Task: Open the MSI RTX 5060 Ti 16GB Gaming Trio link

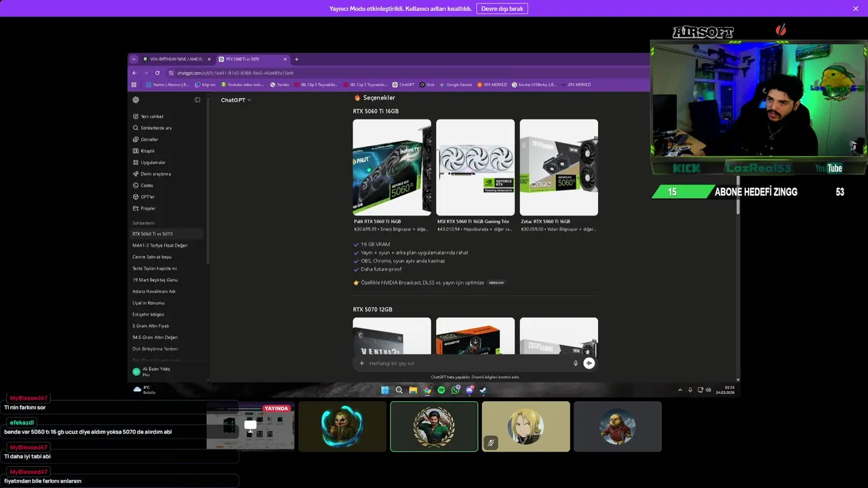Action: 473,222
